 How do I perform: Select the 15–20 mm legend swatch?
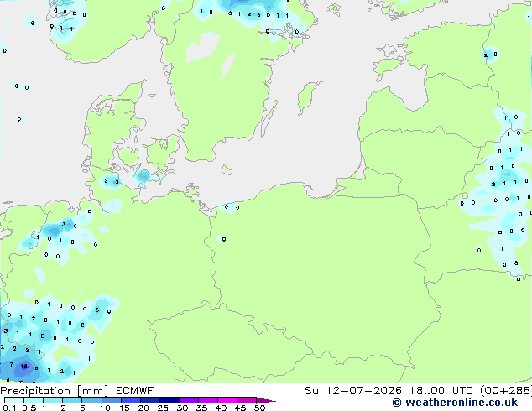(x=130, y=400)
